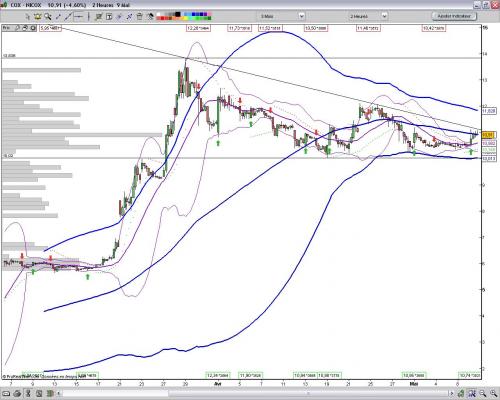Click the third icon in the bottom-left bar
The width and height of the screenshot is (500, 400).
point(28,394)
